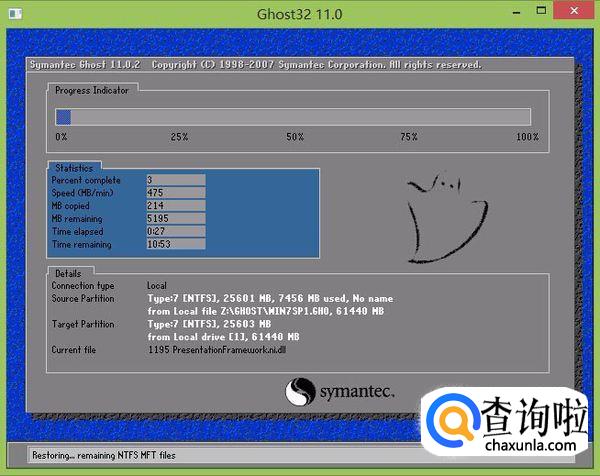Click the Time elapsed label
Viewport: 600px width, 476px height.
(x=78, y=231)
